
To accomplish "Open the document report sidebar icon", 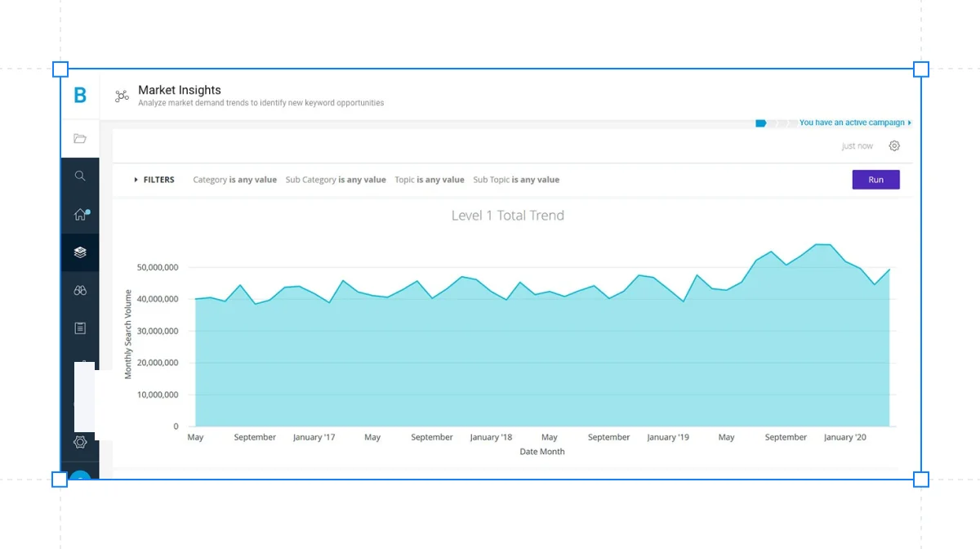I will [80, 328].
